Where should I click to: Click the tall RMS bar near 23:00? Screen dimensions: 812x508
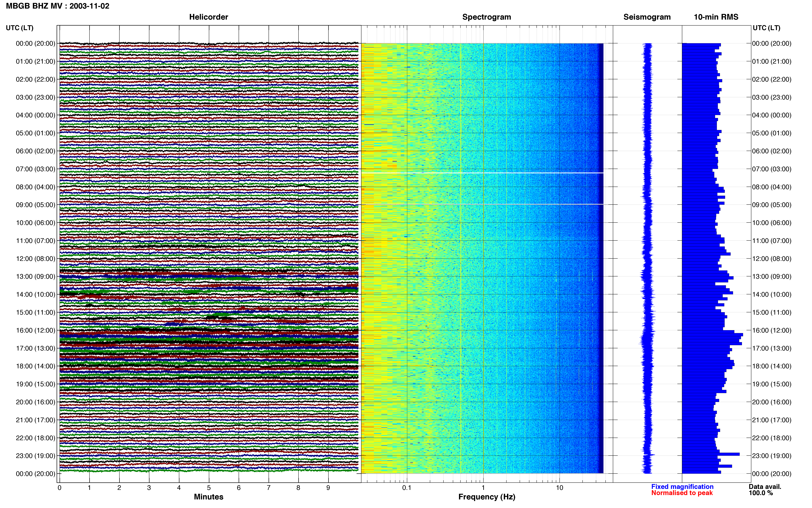pos(711,454)
